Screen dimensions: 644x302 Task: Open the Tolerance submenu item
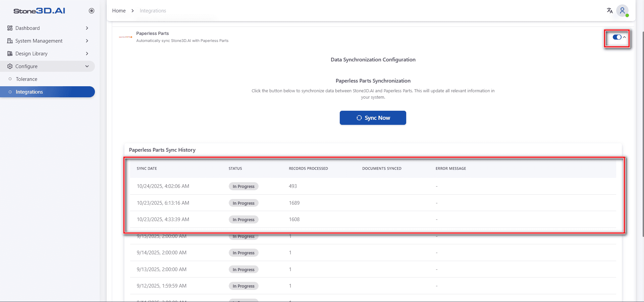(x=48, y=79)
